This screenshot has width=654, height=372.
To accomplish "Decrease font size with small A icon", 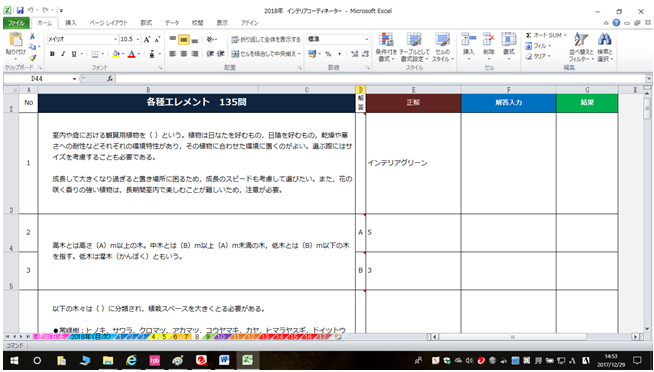I will pos(157,40).
